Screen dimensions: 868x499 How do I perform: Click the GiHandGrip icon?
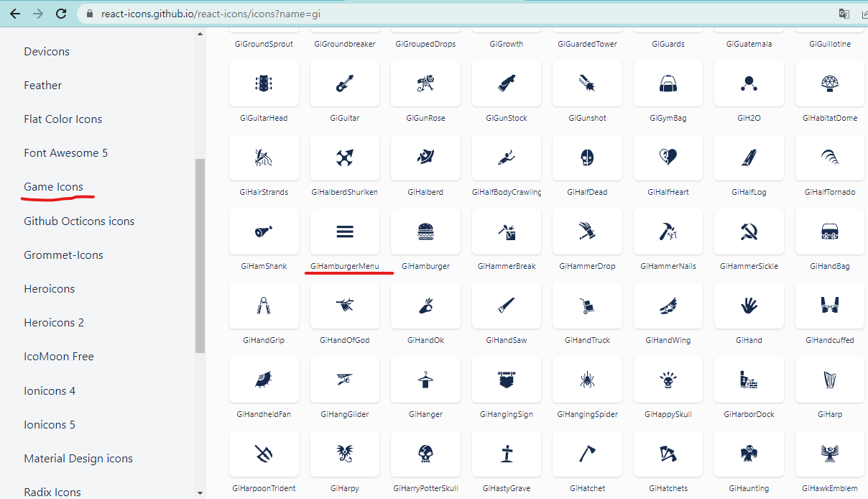264,306
